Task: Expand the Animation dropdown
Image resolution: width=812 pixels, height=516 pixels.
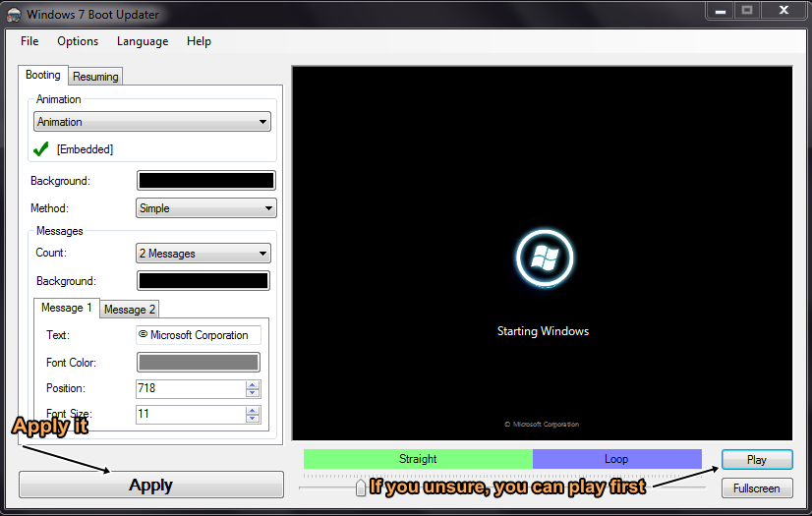Action: coord(152,122)
